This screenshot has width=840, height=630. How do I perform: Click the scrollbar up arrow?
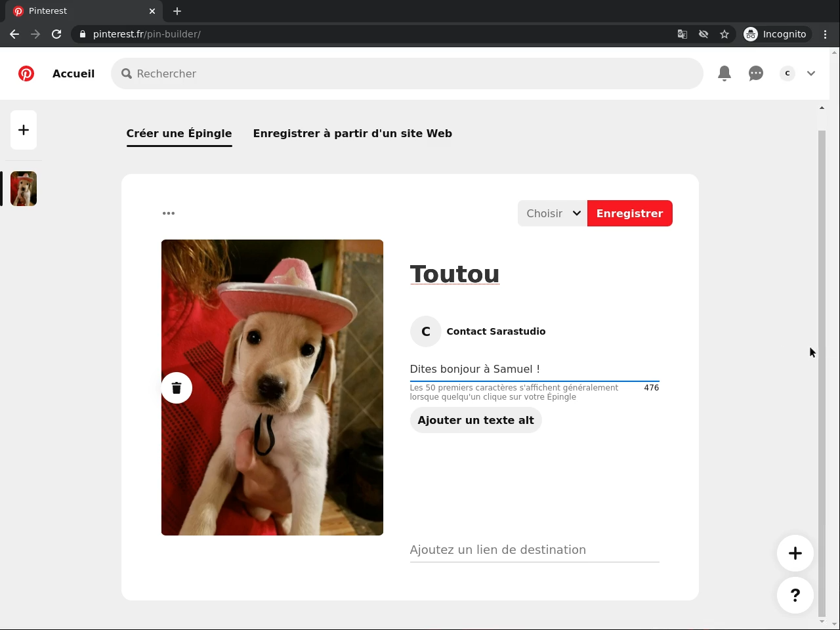click(x=822, y=108)
